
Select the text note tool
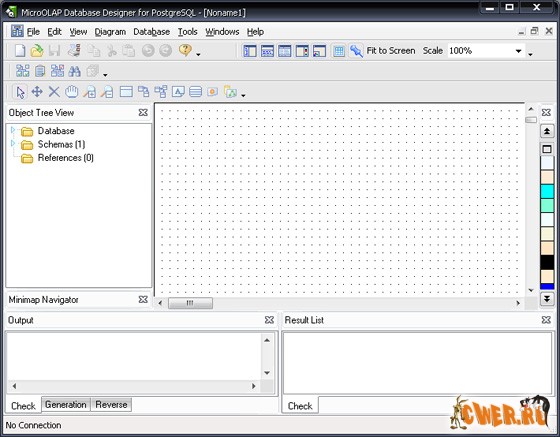pos(178,92)
